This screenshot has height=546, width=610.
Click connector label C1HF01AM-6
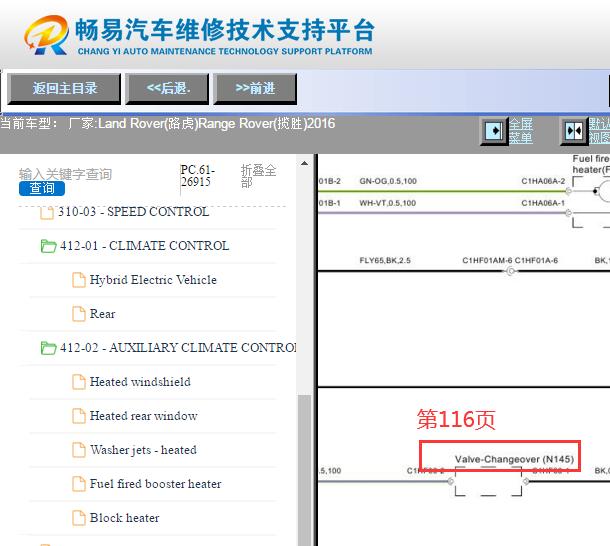487,260
